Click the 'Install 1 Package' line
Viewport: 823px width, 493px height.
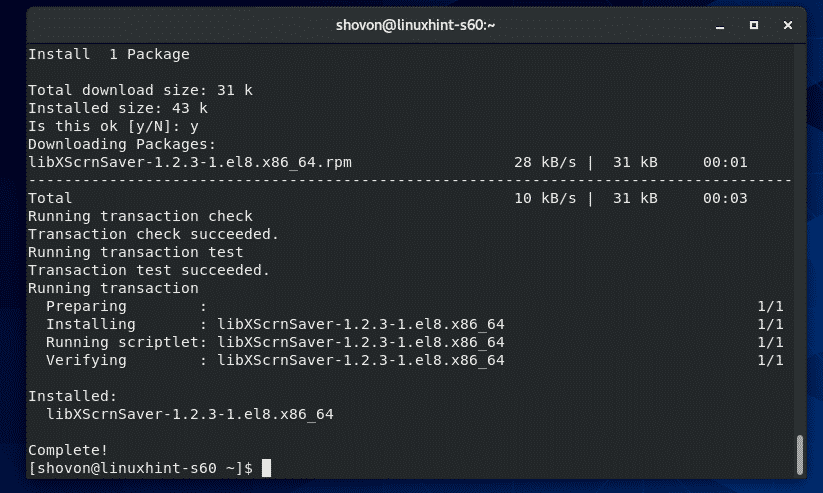pos(108,54)
